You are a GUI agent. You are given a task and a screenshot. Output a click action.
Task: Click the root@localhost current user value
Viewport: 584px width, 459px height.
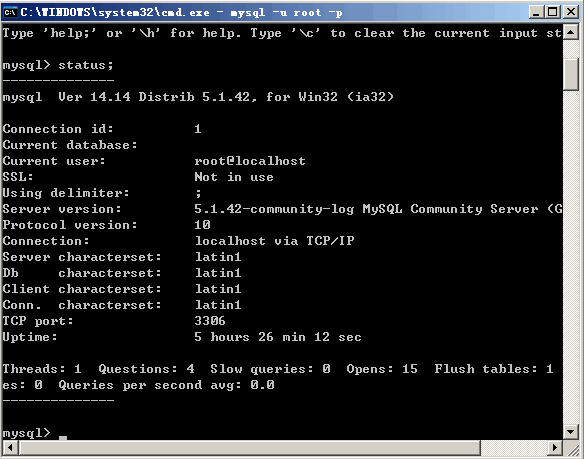250,161
